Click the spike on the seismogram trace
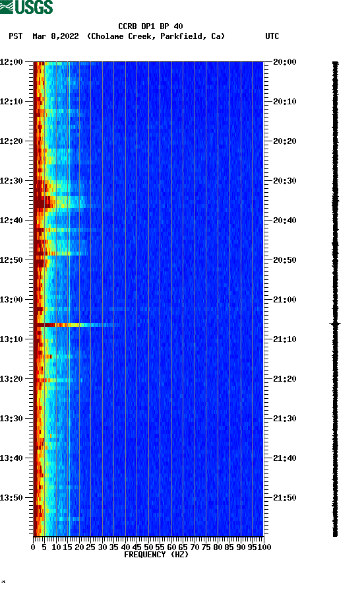The image size is (364, 589). click(x=335, y=324)
